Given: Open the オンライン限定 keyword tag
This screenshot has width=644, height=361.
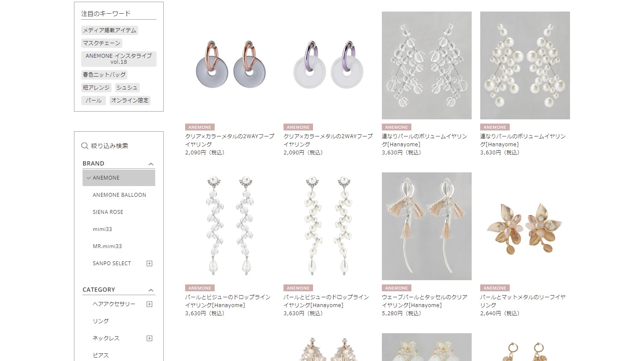Looking at the screenshot, I should 130,101.
